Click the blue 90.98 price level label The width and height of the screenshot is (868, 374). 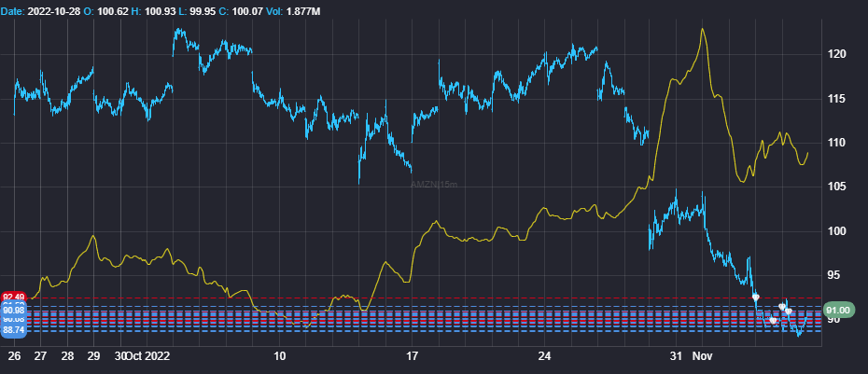13,312
